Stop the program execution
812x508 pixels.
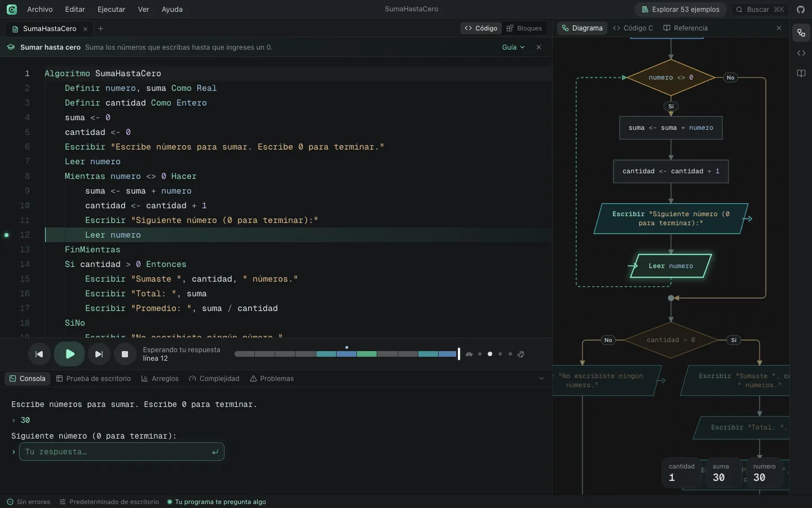point(125,354)
